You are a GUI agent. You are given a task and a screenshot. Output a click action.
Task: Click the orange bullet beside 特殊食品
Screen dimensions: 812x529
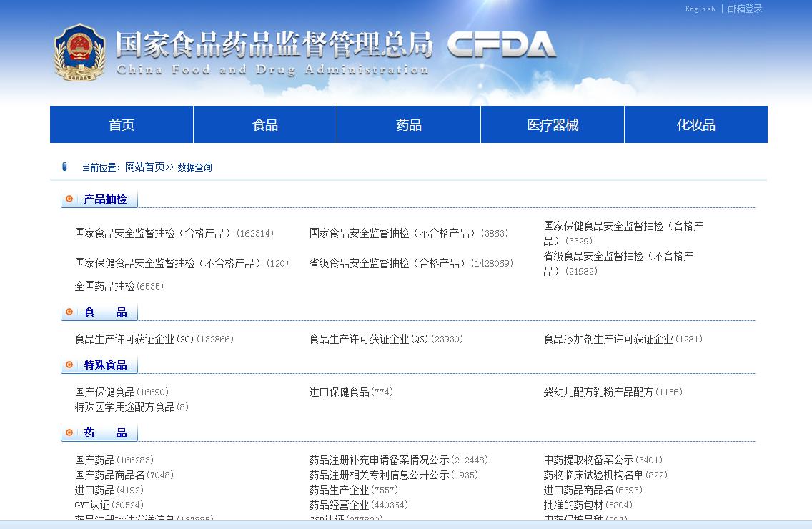coord(69,365)
